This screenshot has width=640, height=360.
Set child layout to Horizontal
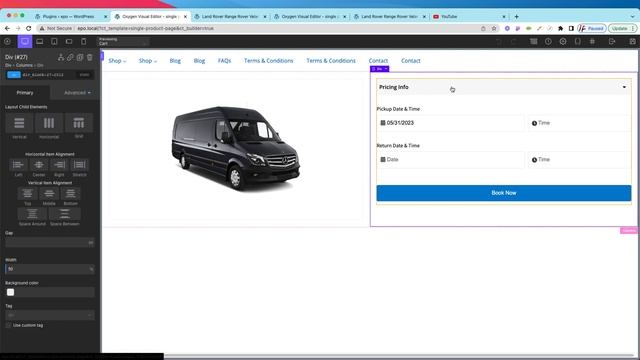pyautogui.click(x=49, y=123)
